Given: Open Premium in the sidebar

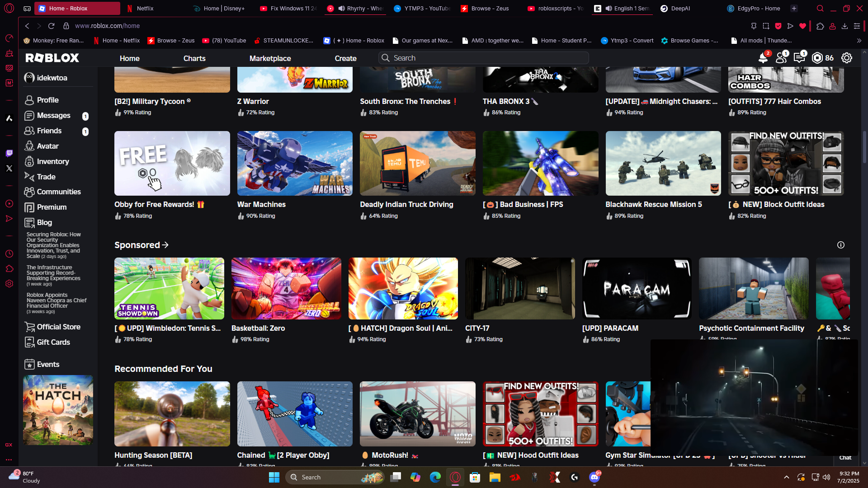Looking at the screenshot, I should point(52,207).
